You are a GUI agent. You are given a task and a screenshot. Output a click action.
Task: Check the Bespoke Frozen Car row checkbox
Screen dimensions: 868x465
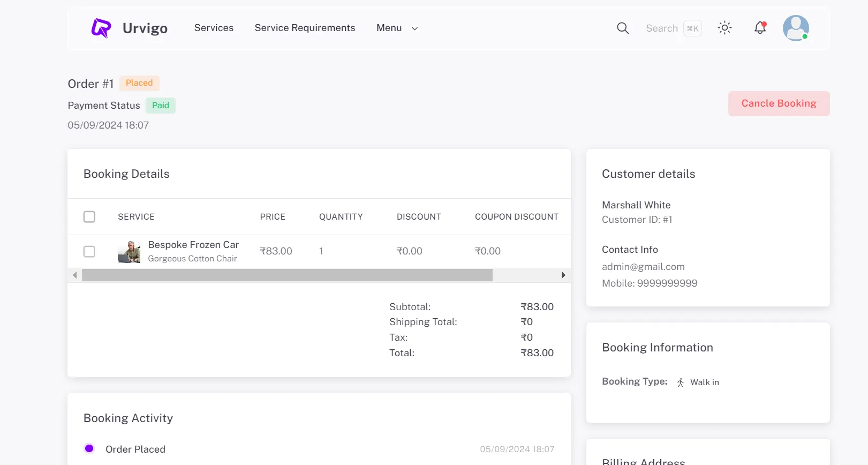click(89, 252)
